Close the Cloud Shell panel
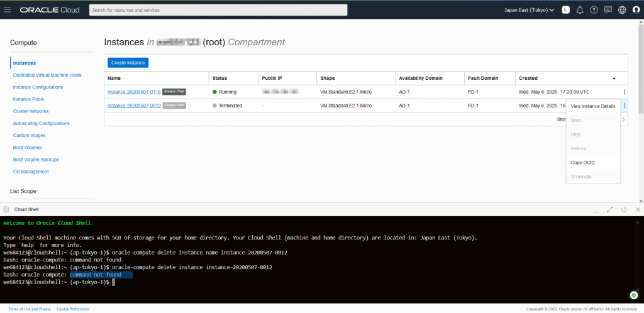Image resolution: width=644 pixels, height=313 pixels. coord(638,209)
